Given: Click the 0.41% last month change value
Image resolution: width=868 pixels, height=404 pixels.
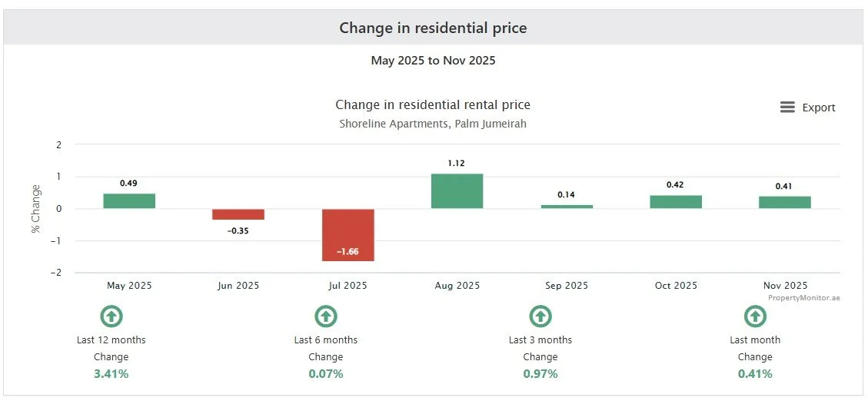Looking at the screenshot, I should (x=755, y=373).
